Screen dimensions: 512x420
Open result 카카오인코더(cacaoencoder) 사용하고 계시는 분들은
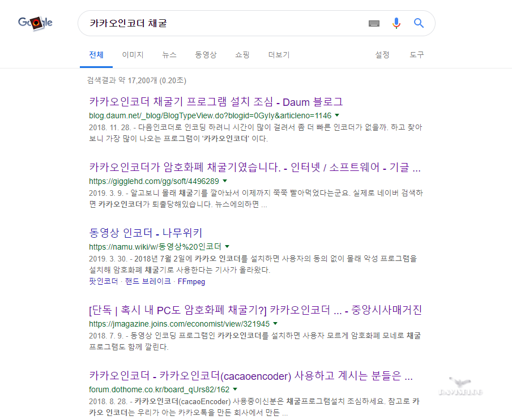(251, 376)
